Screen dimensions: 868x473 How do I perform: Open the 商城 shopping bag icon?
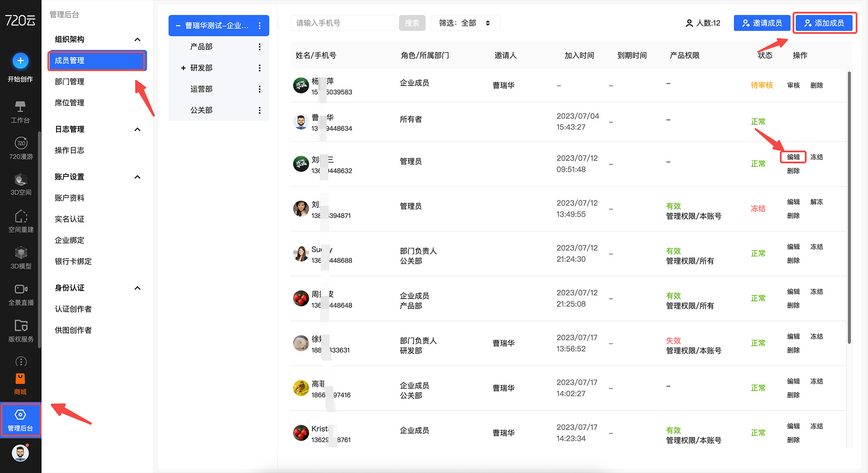coord(20,379)
